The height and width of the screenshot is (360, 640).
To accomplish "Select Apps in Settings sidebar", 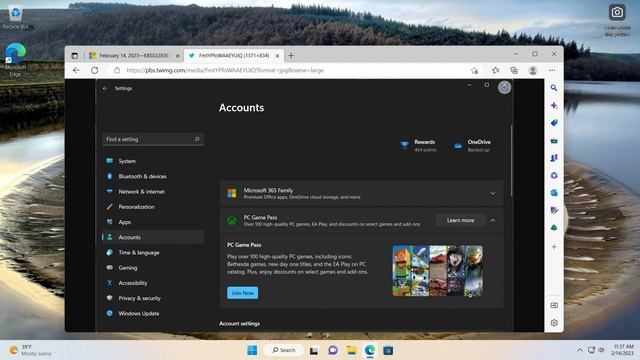I will tap(153, 222).
